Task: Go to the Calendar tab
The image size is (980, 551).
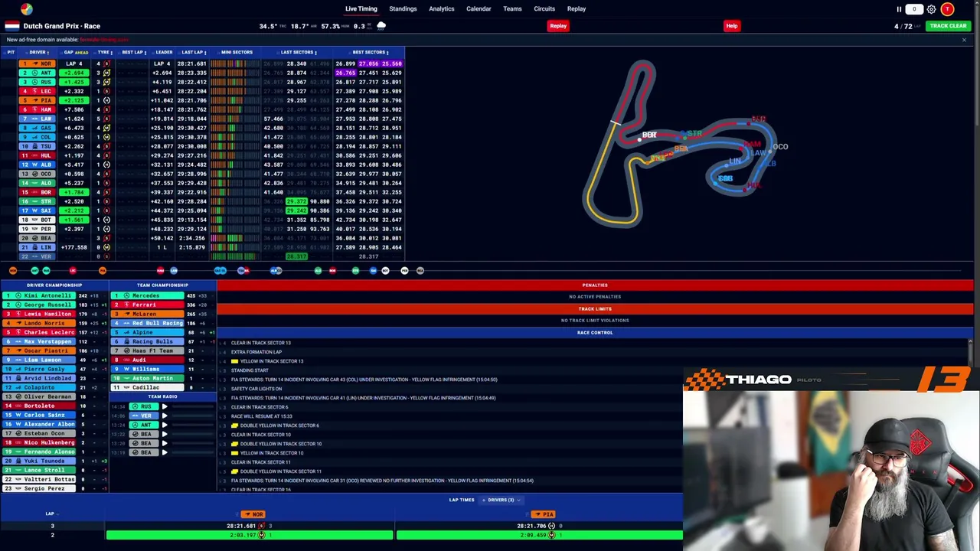Action: pyautogui.click(x=479, y=9)
